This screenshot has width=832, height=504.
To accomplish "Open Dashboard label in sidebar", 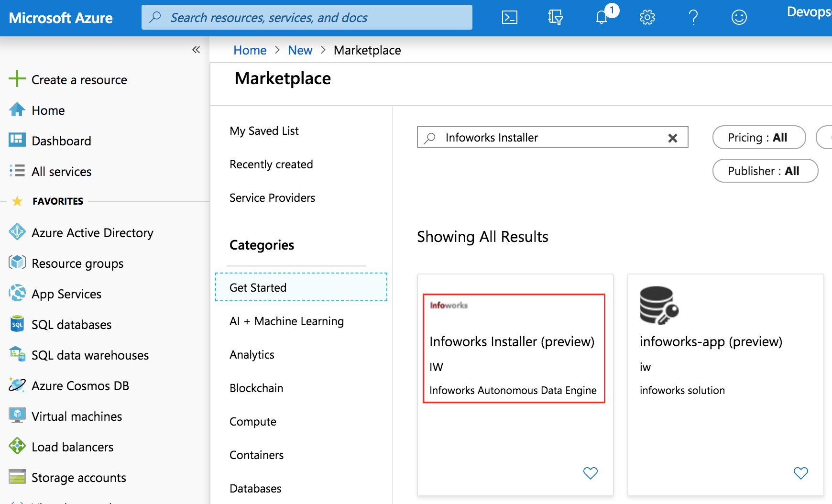I will [61, 141].
